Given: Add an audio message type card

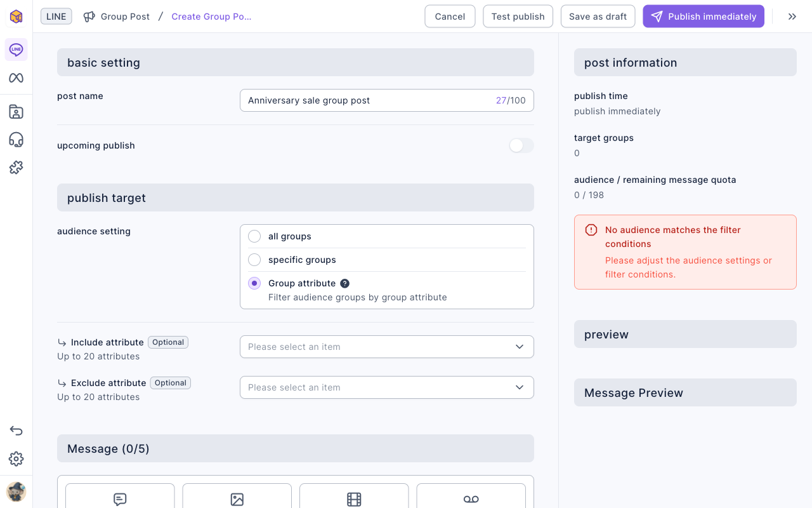Looking at the screenshot, I should 471,496.
